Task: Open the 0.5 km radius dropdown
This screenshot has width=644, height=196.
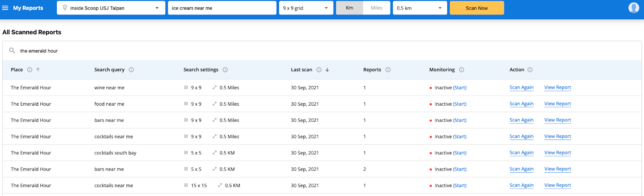Action: tap(419, 8)
